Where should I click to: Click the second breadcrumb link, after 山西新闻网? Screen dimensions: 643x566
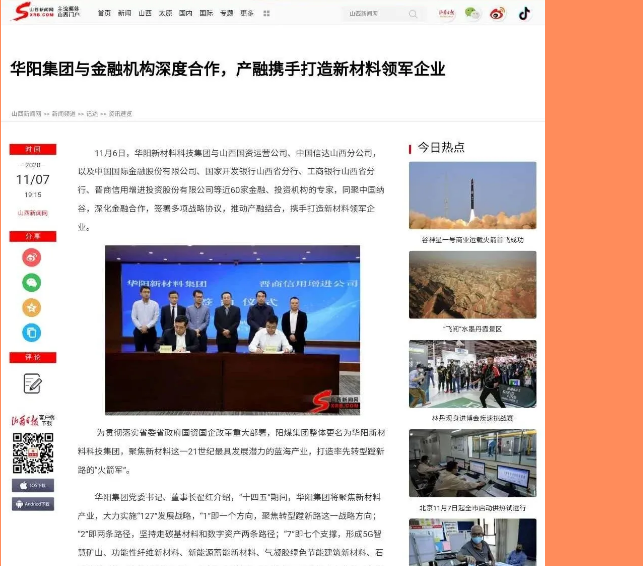[64, 114]
